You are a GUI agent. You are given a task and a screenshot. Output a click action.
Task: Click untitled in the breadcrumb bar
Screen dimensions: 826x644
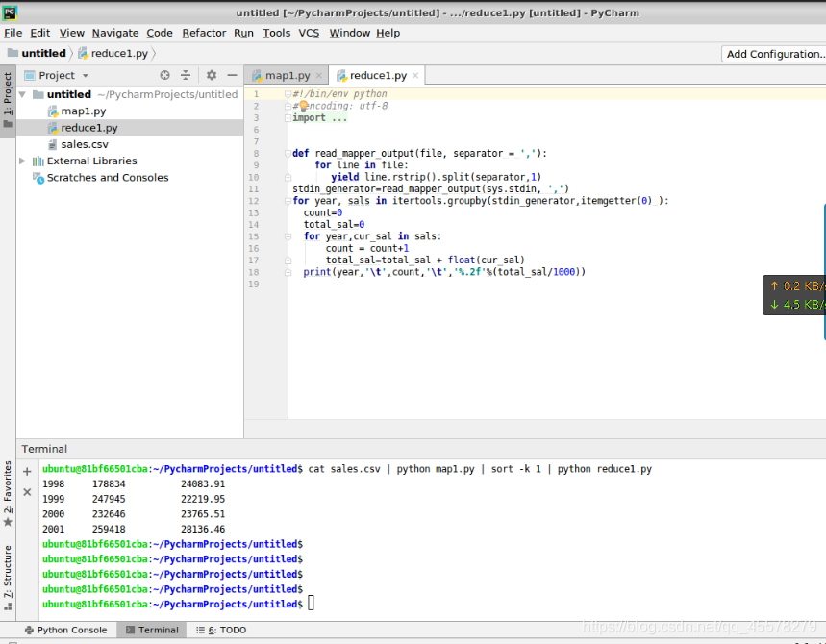[43, 53]
